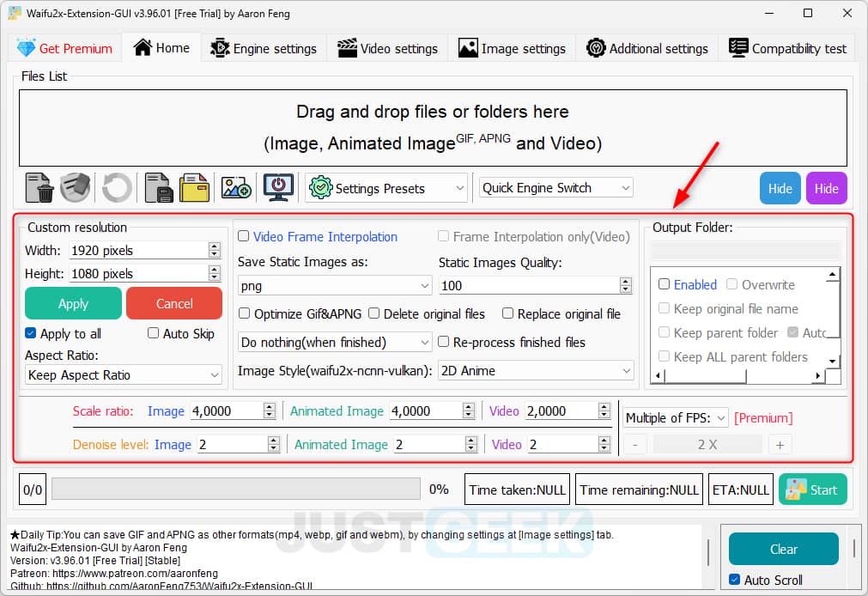The height and width of the screenshot is (596, 868).
Task: Click the processing progress bar
Action: (236, 490)
